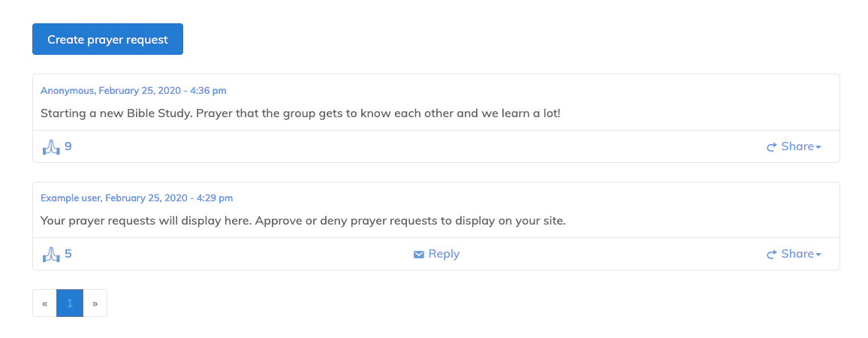
Task: Tap praying hands icon on Bible Study request
Action: tap(50, 146)
